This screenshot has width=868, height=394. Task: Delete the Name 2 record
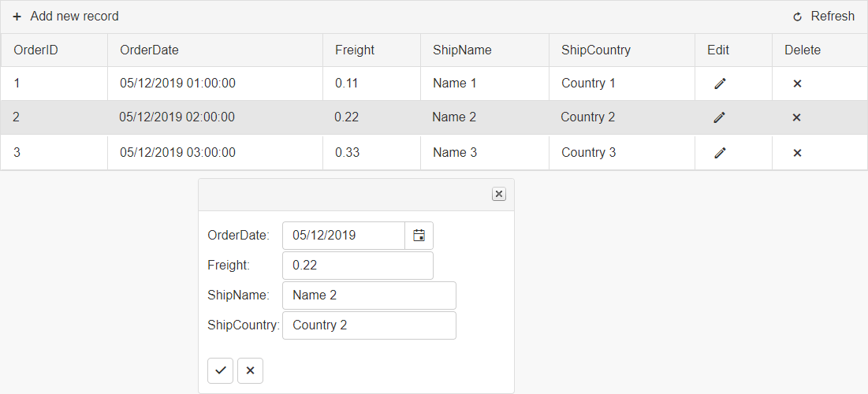pyautogui.click(x=796, y=117)
